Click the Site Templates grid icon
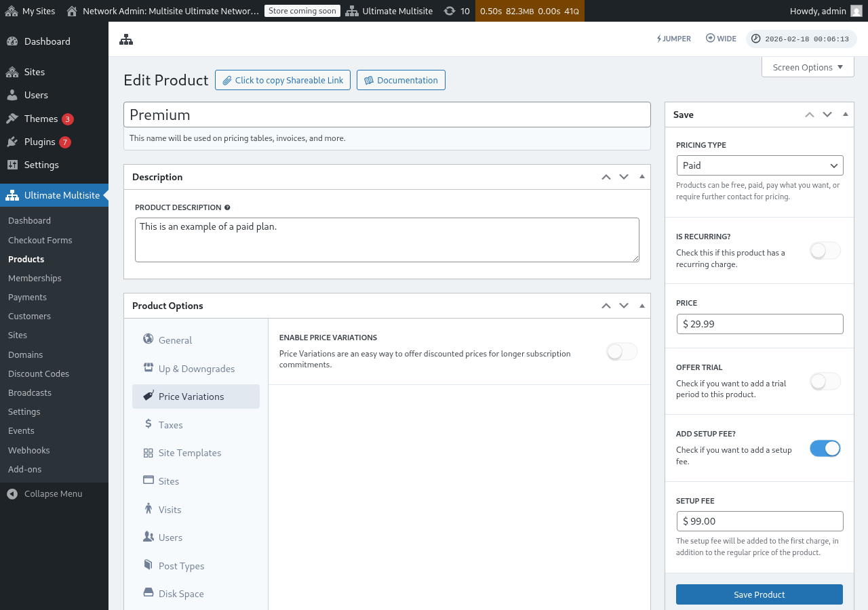 (148, 452)
